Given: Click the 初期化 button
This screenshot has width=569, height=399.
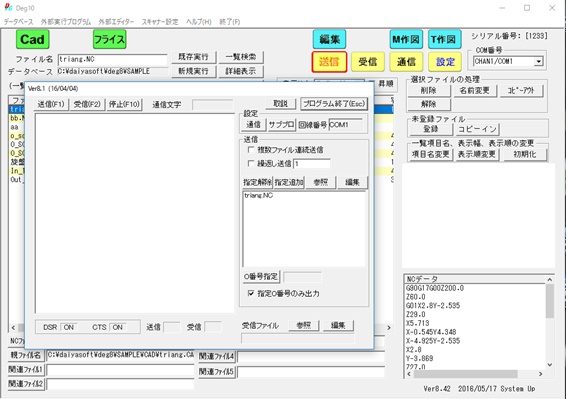Looking at the screenshot, I should (525, 154).
